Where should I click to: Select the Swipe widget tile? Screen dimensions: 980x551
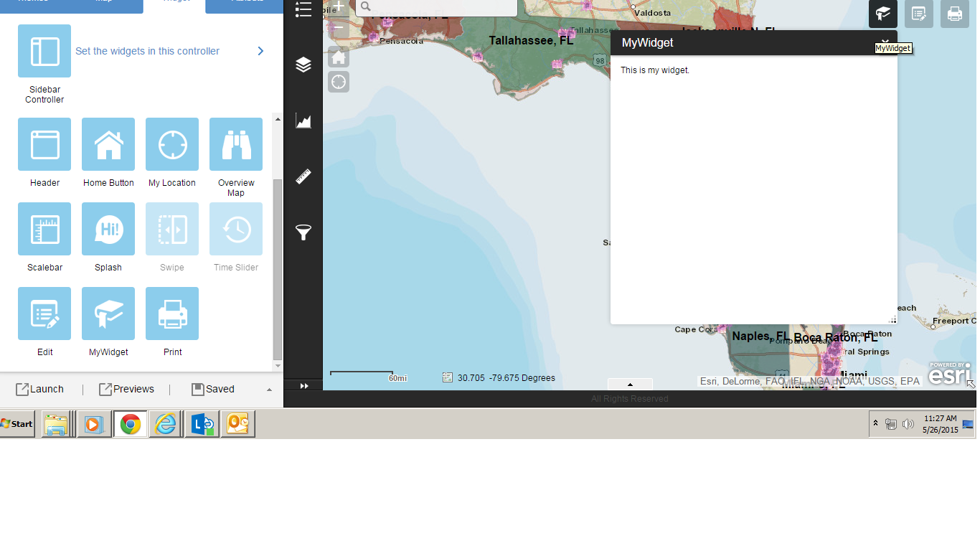(x=172, y=229)
